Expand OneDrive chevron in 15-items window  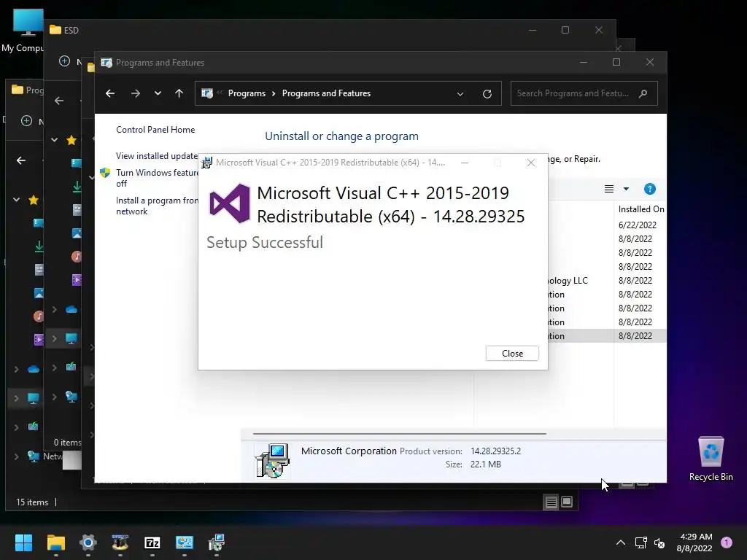[x=16, y=369]
